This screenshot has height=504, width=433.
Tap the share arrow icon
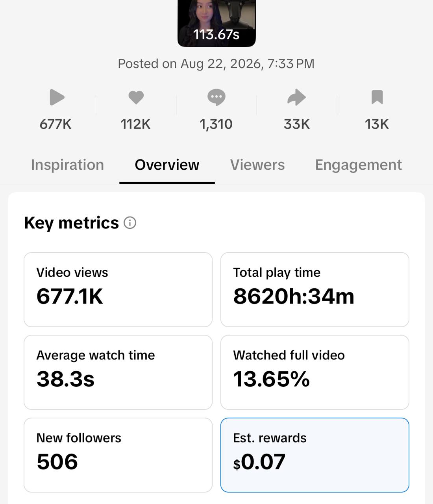(296, 97)
